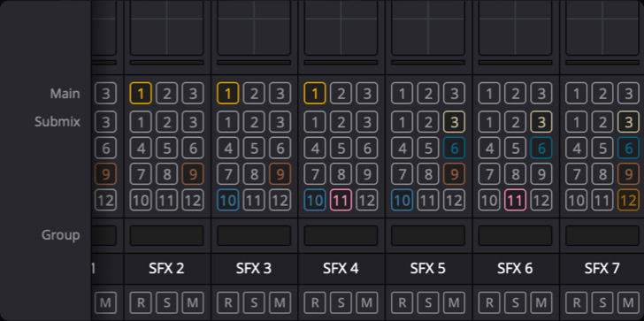Arm record on SFX 6
The height and width of the screenshot is (321, 644).
tap(489, 302)
